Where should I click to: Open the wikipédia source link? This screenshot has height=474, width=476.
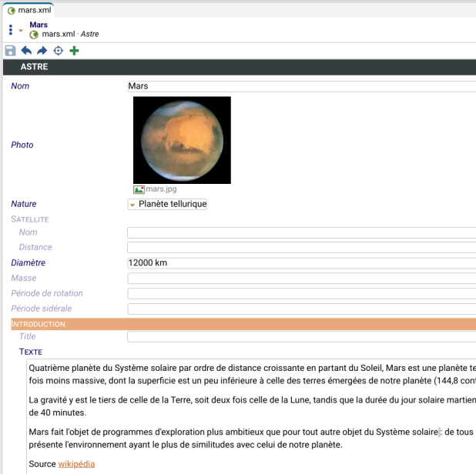click(x=76, y=464)
